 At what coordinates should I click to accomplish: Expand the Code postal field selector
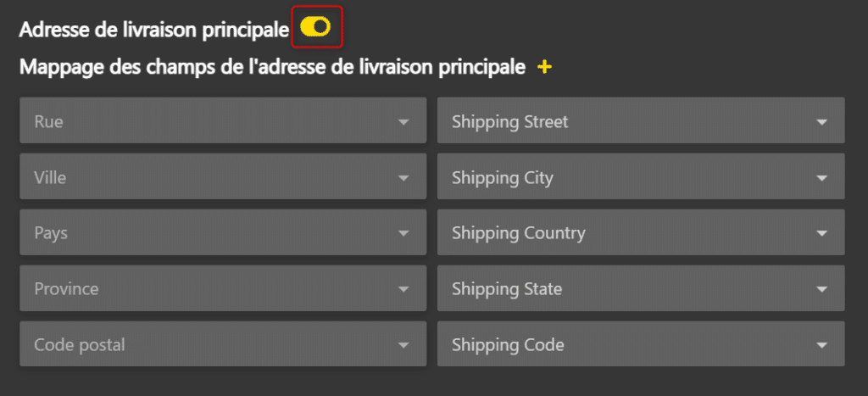(x=222, y=344)
